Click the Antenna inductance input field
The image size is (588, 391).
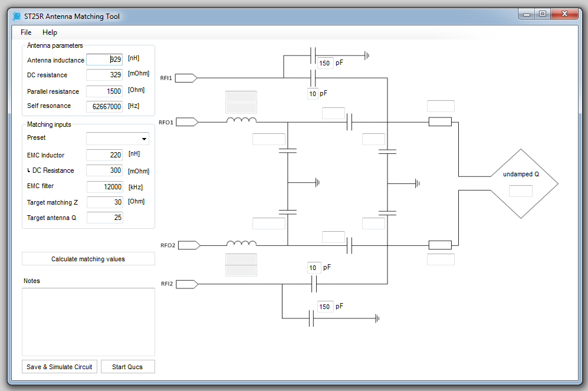tap(104, 60)
